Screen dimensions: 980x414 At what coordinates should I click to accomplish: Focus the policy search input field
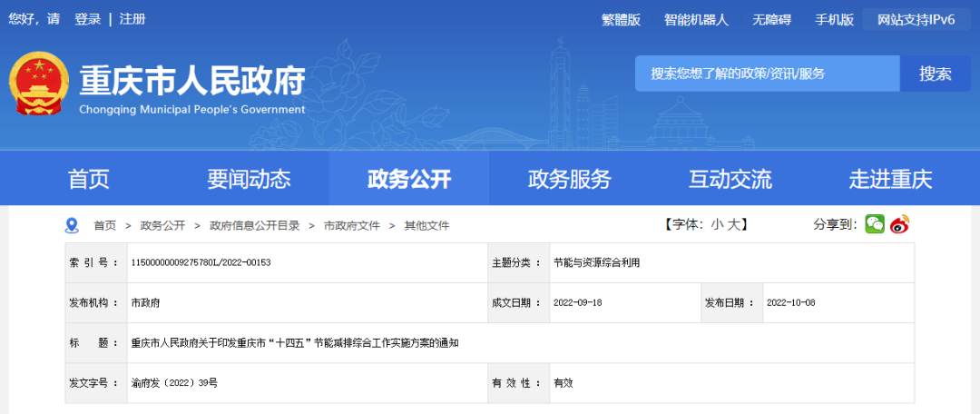coord(767,74)
